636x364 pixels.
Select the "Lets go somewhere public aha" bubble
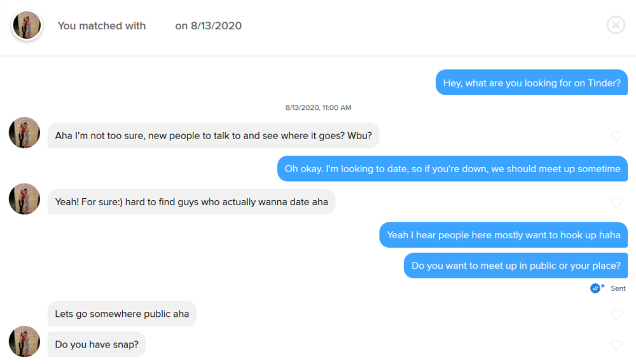click(122, 314)
